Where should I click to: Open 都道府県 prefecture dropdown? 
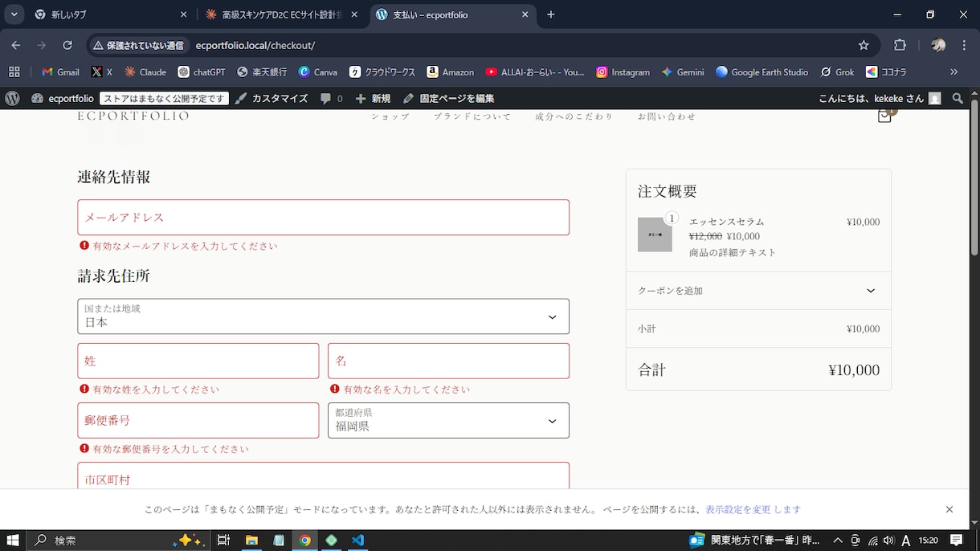(x=448, y=420)
